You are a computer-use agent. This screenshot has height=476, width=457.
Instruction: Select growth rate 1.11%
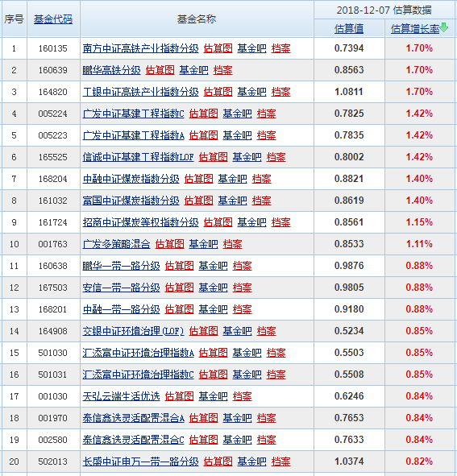coord(419,244)
